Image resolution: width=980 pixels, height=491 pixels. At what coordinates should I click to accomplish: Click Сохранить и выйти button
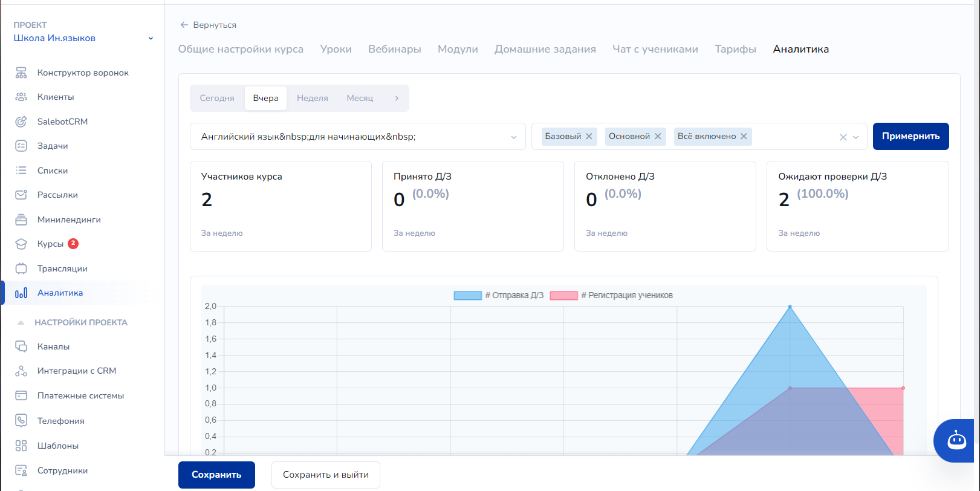pos(325,475)
